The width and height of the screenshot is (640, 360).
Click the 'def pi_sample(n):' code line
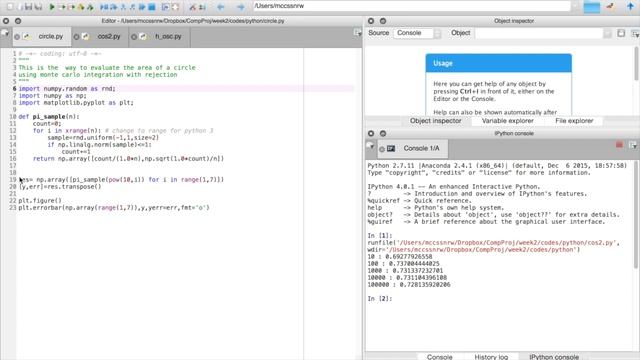[49, 116]
